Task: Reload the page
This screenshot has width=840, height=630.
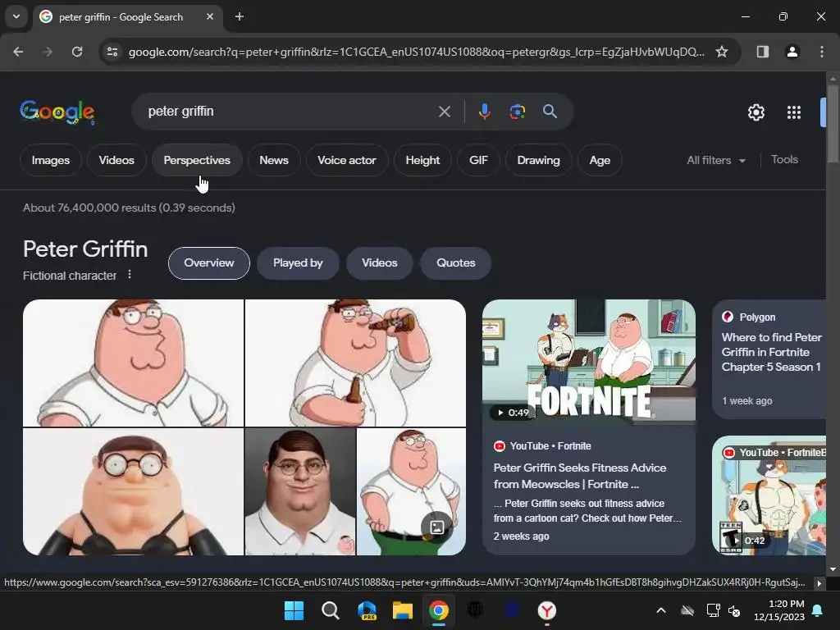Action: (77, 52)
